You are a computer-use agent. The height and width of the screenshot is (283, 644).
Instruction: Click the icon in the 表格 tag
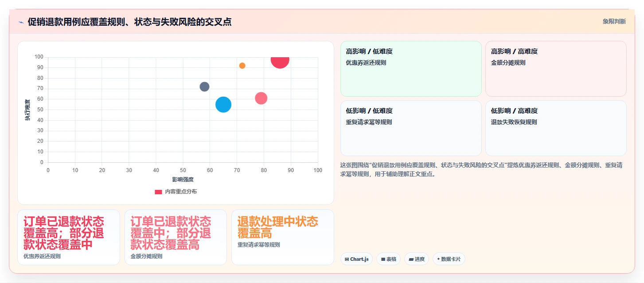coord(383,259)
